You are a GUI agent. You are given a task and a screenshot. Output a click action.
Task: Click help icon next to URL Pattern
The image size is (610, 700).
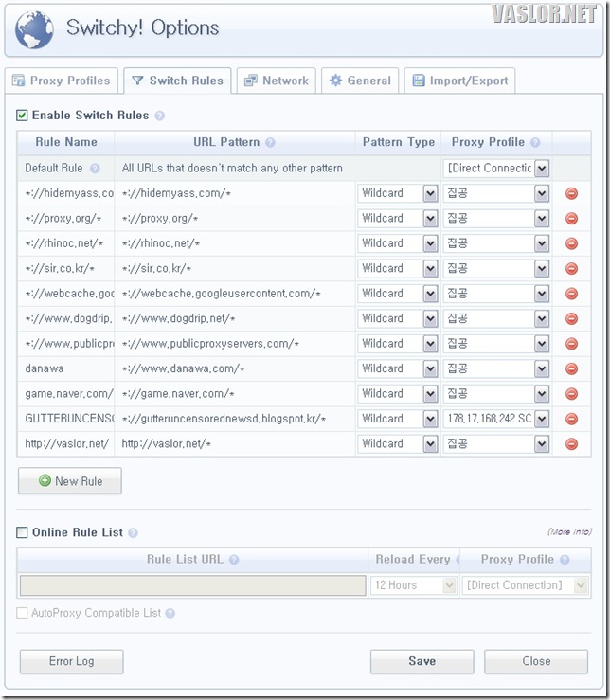pyautogui.click(x=271, y=143)
